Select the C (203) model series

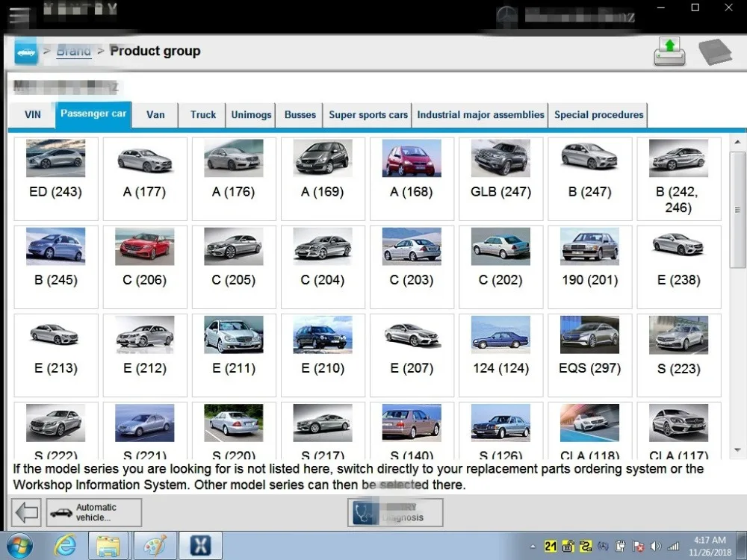412,267
